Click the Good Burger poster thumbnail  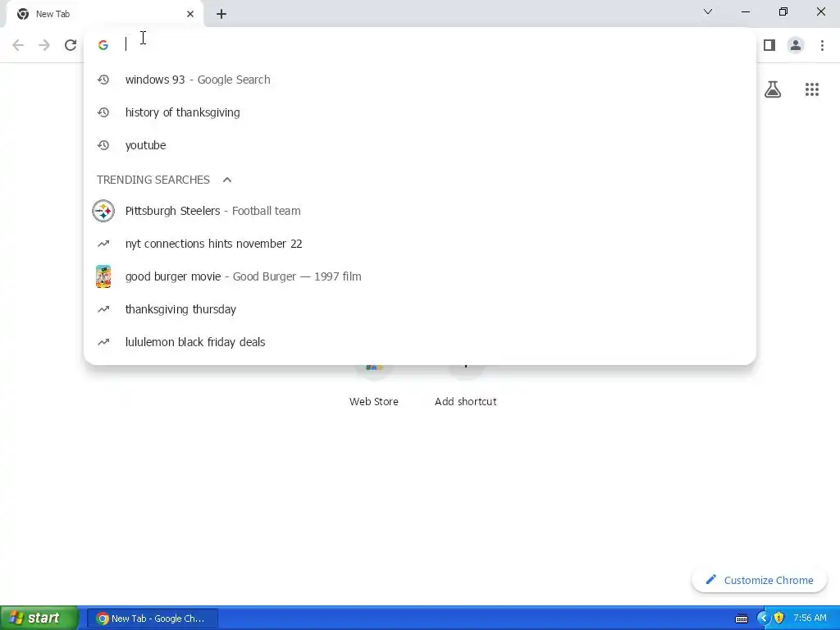tap(103, 276)
